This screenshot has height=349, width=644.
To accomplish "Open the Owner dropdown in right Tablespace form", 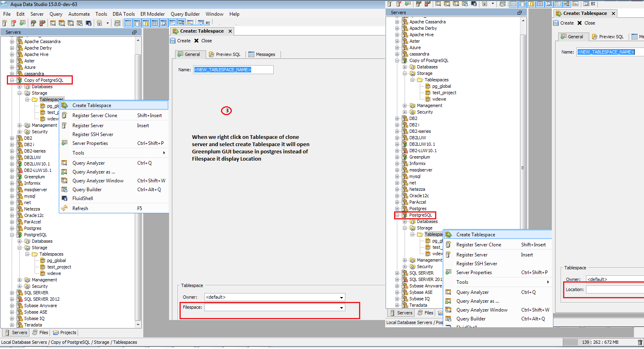I will pyautogui.click(x=615, y=279).
